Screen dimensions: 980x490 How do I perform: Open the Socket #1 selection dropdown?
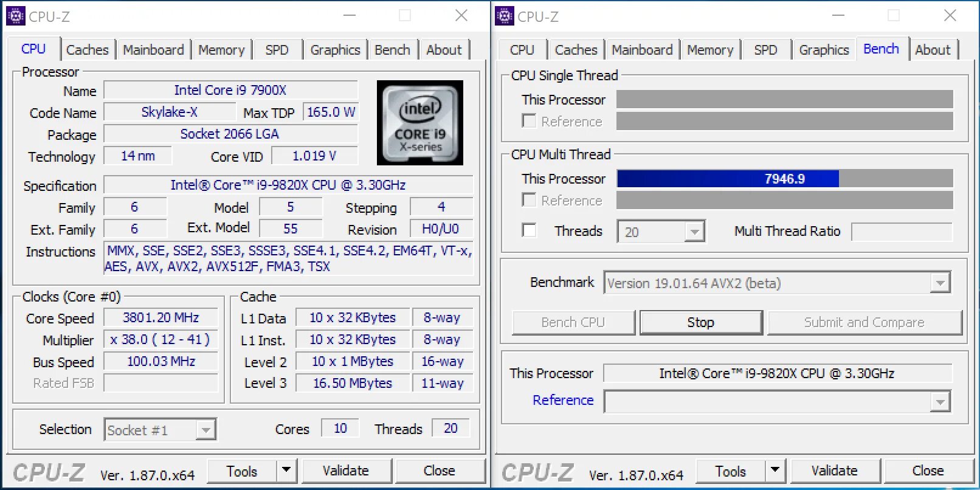[x=206, y=430]
